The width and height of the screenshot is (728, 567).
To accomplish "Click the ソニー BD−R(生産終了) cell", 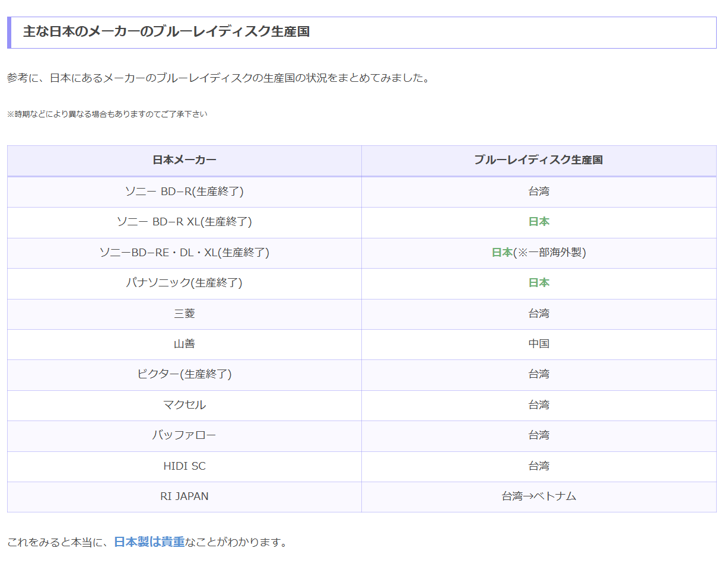I will [x=185, y=192].
